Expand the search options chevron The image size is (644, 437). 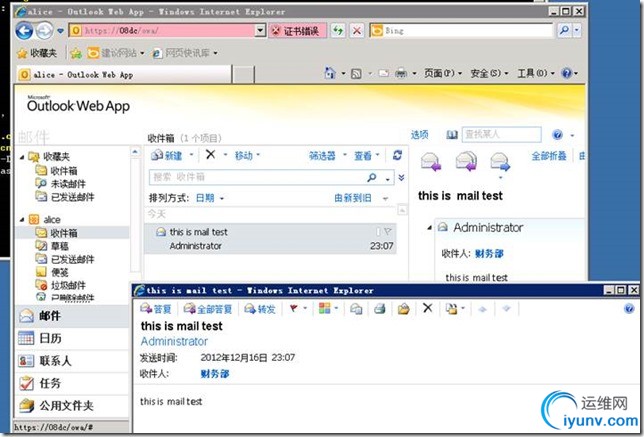(x=401, y=177)
